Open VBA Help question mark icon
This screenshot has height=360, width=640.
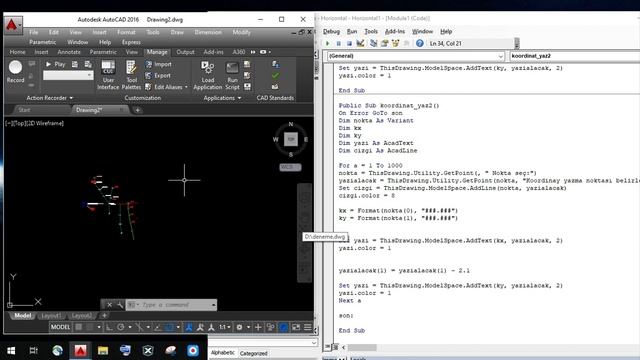point(420,43)
